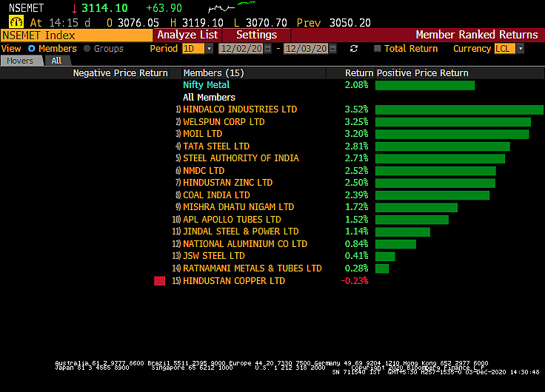Click the -0.23% return value
The height and width of the screenshot is (392, 545).
tap(355, 281)
